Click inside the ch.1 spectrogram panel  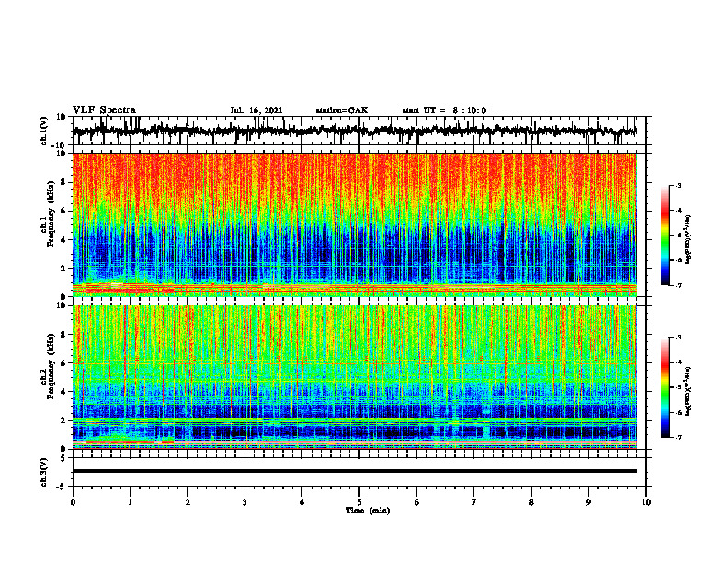tap(354, 224)
